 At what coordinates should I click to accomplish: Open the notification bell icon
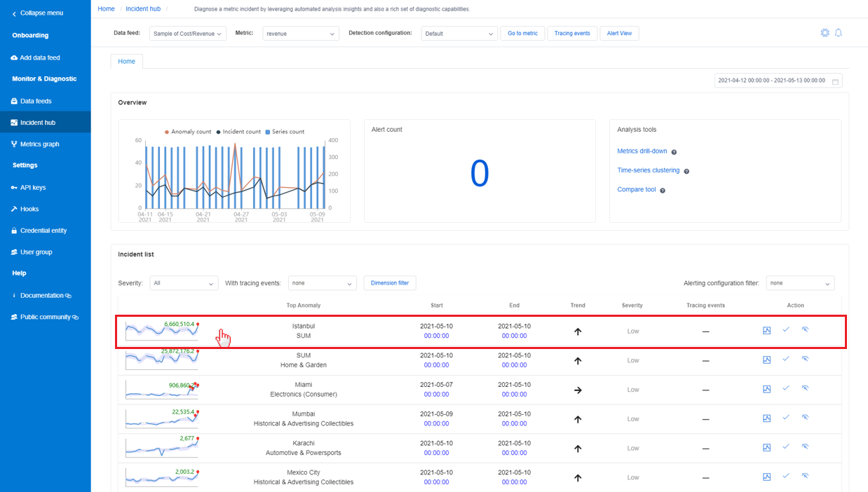click(x=838, y=33)
